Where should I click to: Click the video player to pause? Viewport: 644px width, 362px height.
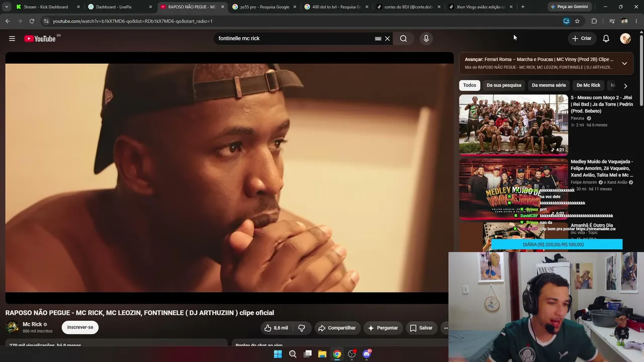(229, 178)
